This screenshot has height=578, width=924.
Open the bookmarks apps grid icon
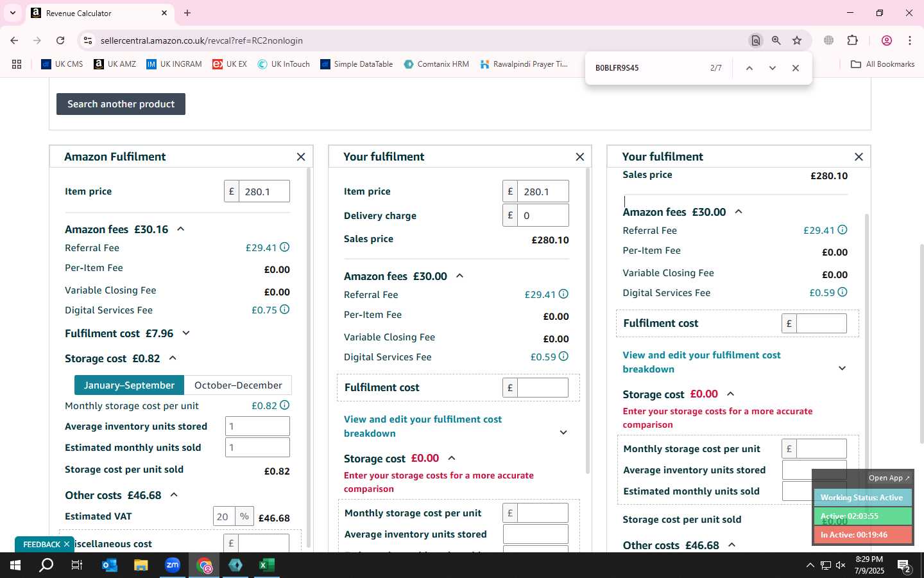17,64
